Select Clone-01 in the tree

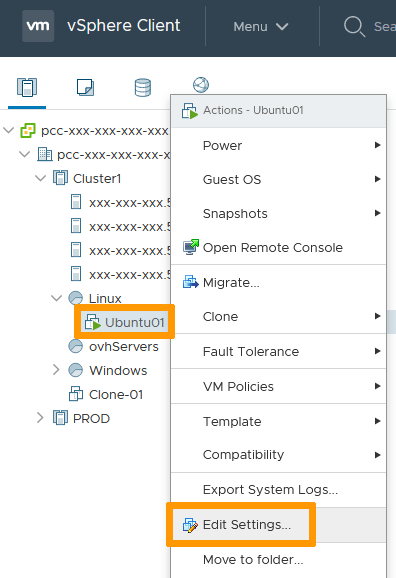click(x=116, y=394)
